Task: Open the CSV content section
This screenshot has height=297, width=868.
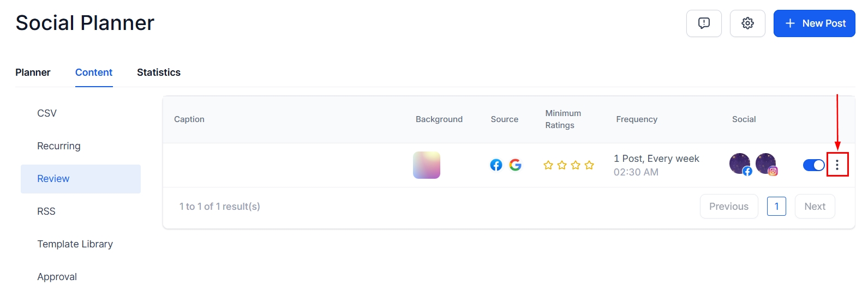Action: [x=47, y=113]
